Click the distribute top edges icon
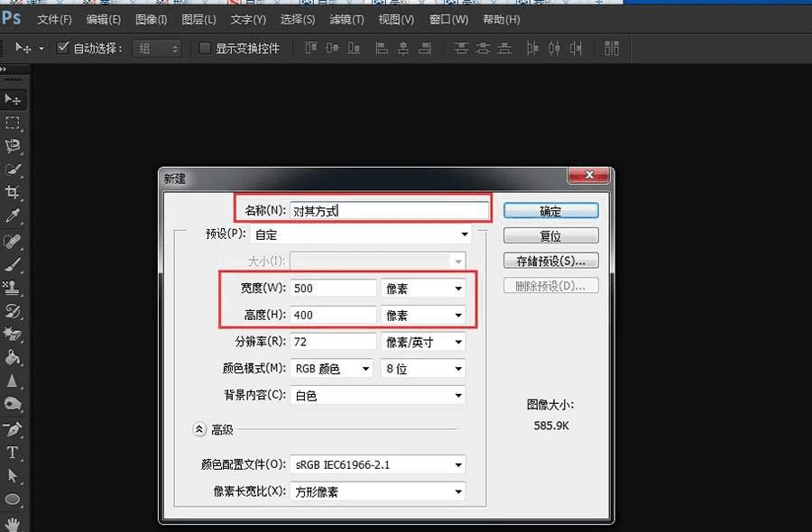This screenshot has height=532, width=812. coord(461,48)
